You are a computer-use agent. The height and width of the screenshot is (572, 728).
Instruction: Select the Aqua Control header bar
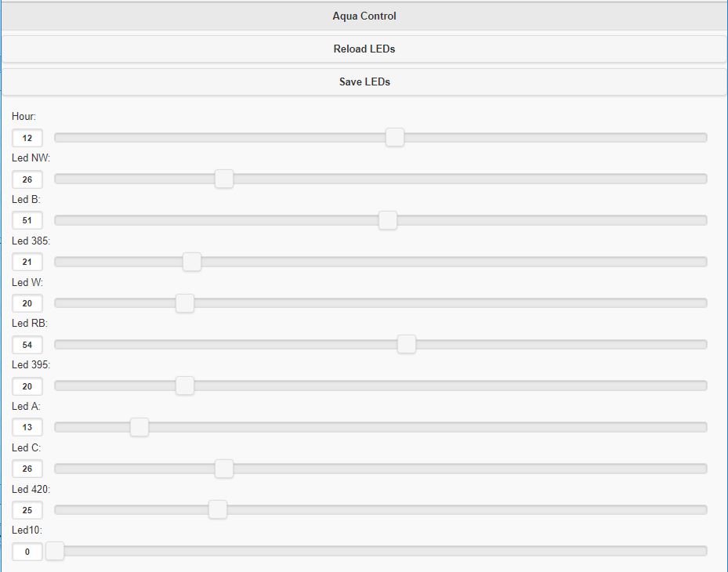tap(364, 16)
